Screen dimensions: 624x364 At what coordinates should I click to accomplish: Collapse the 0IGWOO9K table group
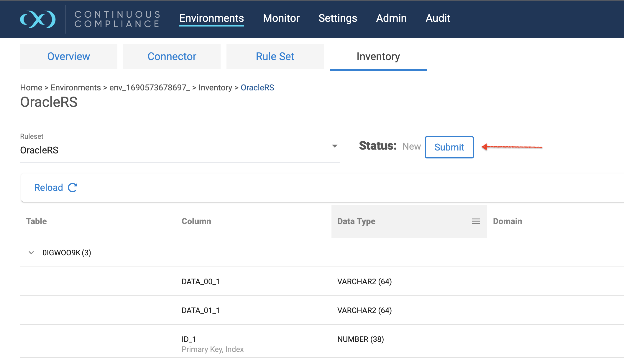[31, 253]
